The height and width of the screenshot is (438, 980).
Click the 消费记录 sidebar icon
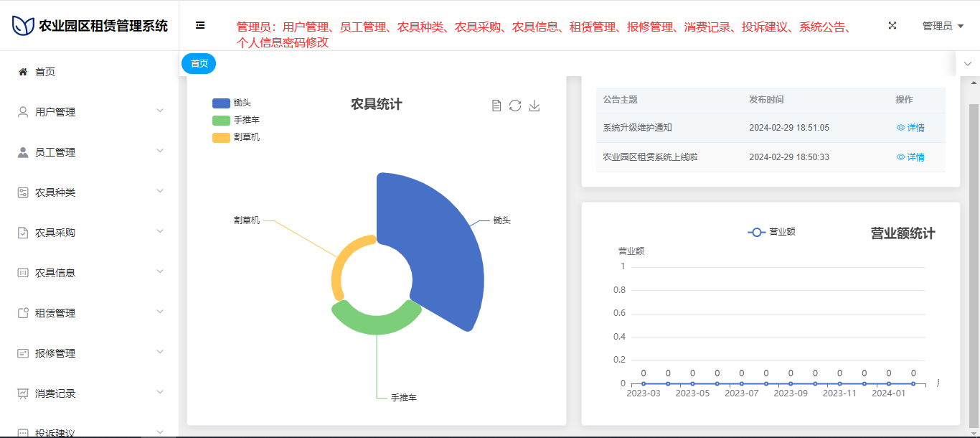point(23,393)
